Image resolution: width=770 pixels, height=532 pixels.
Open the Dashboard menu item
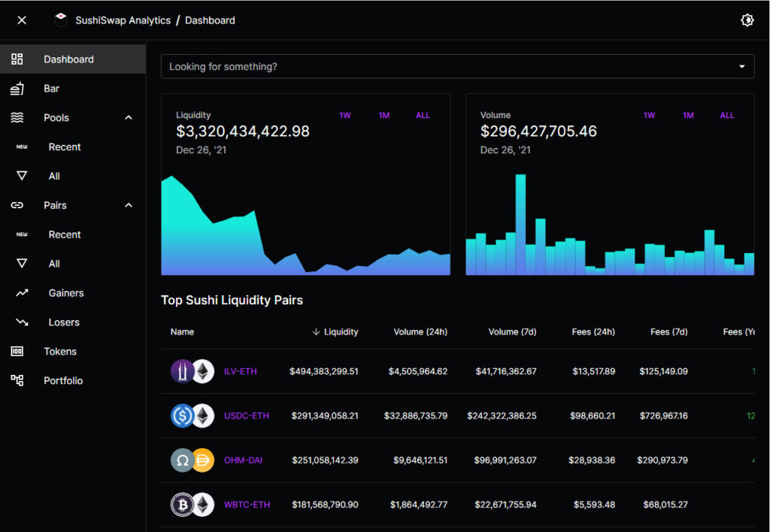coord(73,59)
